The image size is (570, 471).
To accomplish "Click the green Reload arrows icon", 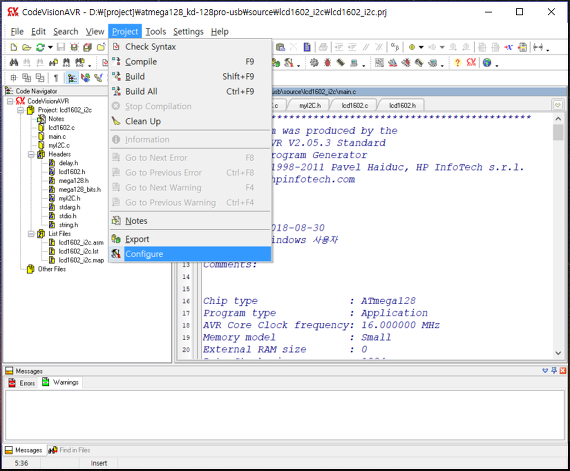I will tap(40, 47).
